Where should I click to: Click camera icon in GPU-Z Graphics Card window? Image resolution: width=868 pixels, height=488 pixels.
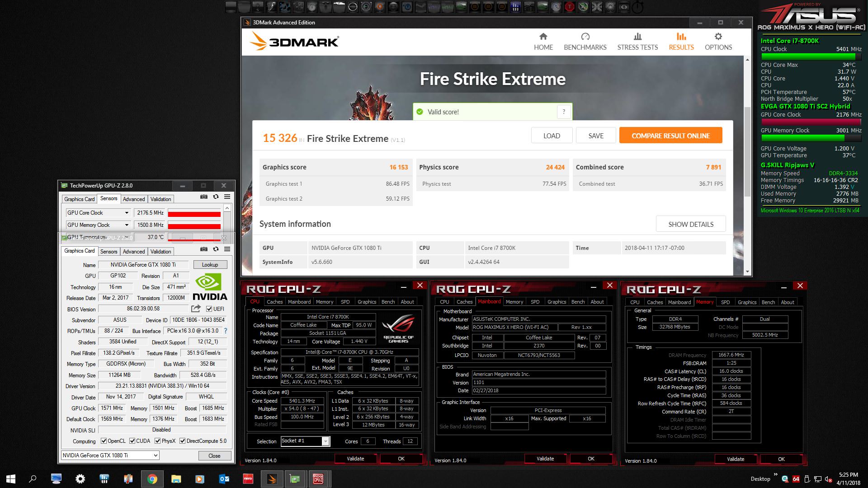click(204, 249)
